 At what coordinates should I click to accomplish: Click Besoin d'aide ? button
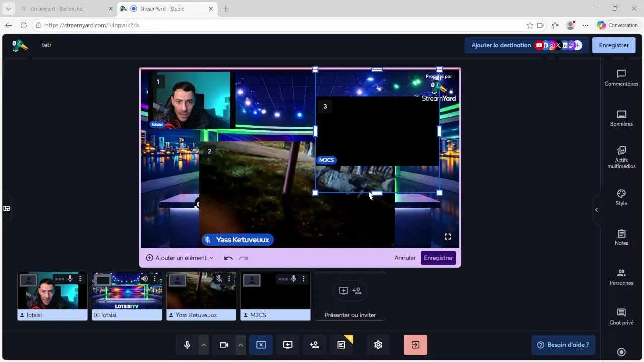coord(563,345)
